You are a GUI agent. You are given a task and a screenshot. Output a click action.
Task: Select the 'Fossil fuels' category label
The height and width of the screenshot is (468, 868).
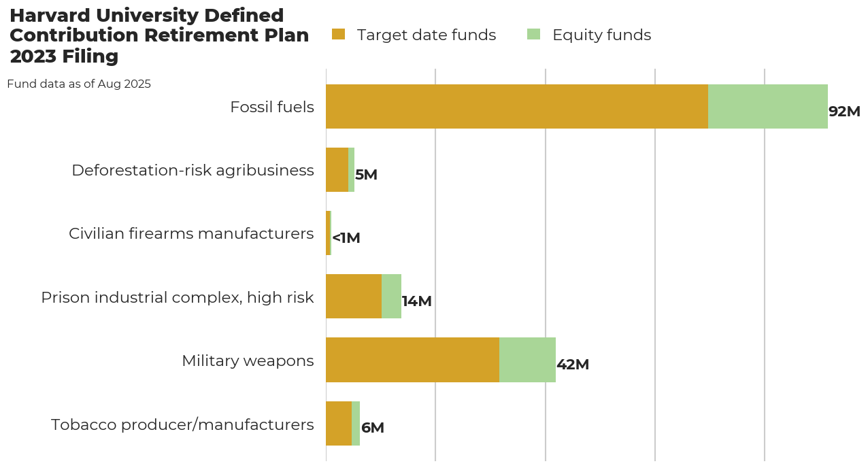[x=272, y=107]
